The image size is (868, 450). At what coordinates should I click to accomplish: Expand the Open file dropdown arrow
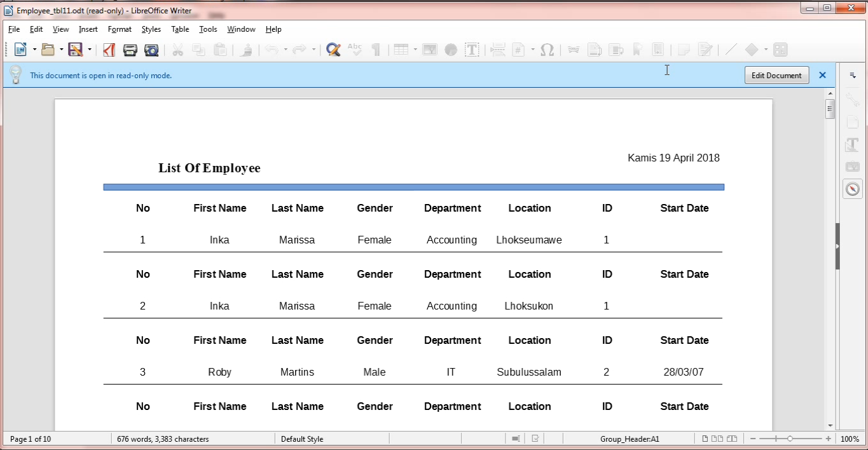(62, 50)
